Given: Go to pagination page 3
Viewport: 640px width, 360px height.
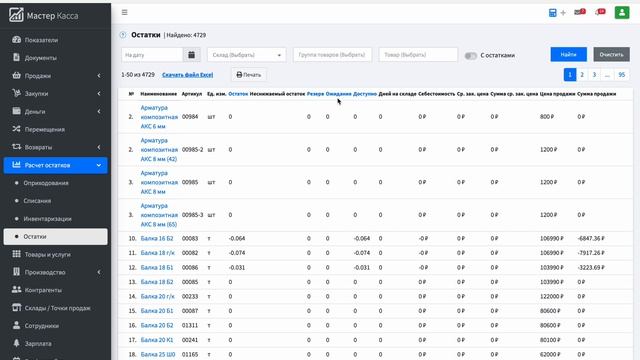Looking at the screenshot, I should [594, 75].
